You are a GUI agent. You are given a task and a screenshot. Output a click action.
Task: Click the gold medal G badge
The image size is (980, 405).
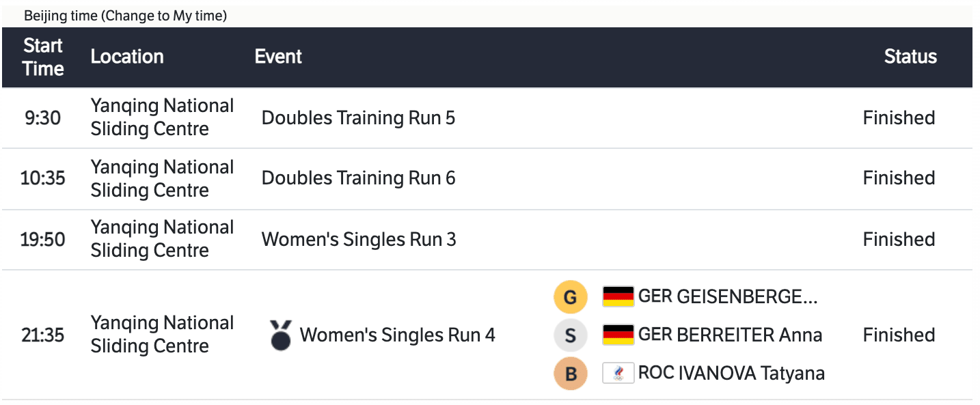[571, 297]
